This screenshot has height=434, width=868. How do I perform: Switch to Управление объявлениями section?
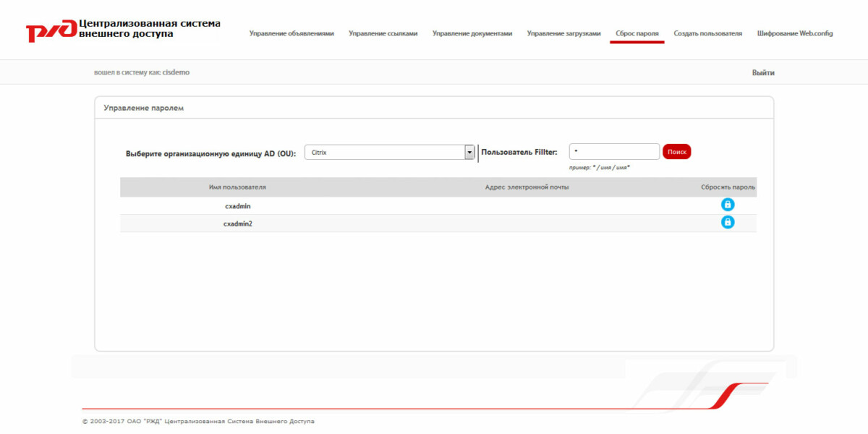(292, 33)
